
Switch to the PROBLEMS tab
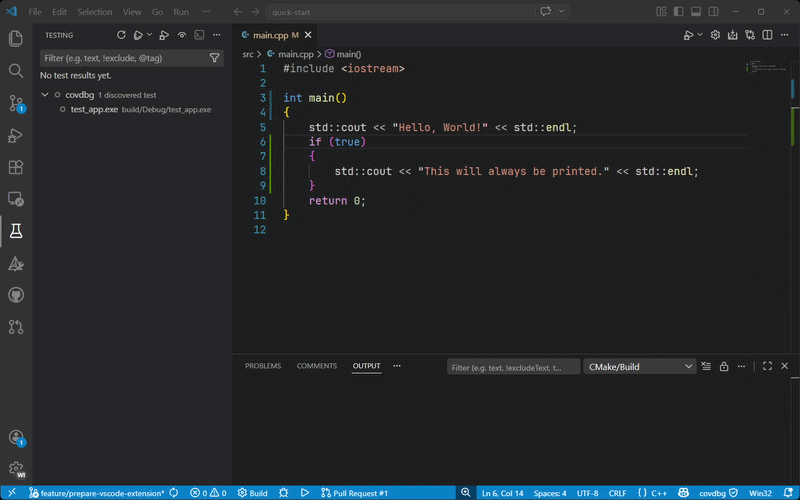click(263, 366)
